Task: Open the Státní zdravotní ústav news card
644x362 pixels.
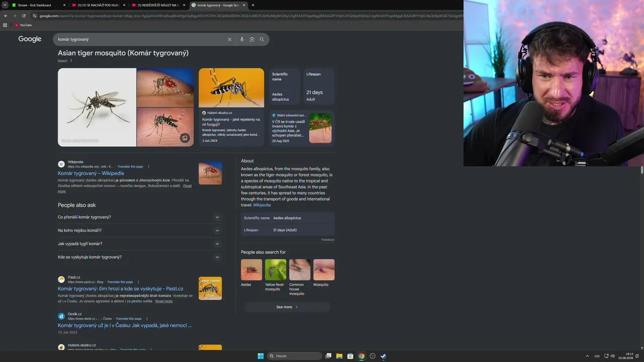Action: pyautogui.click(x=301, y=128)
